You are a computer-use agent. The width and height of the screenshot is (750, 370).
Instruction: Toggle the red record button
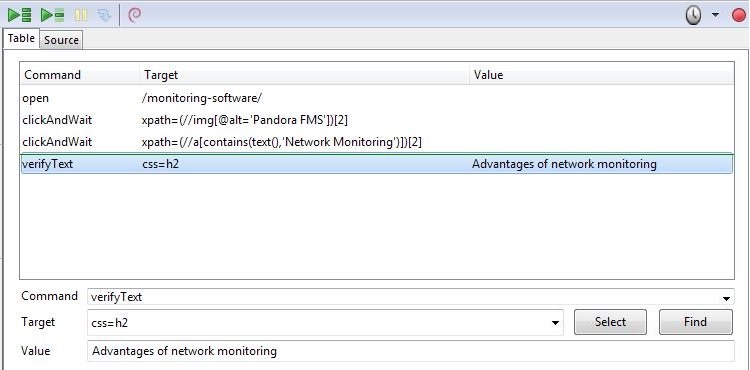(x=739, y=15)
